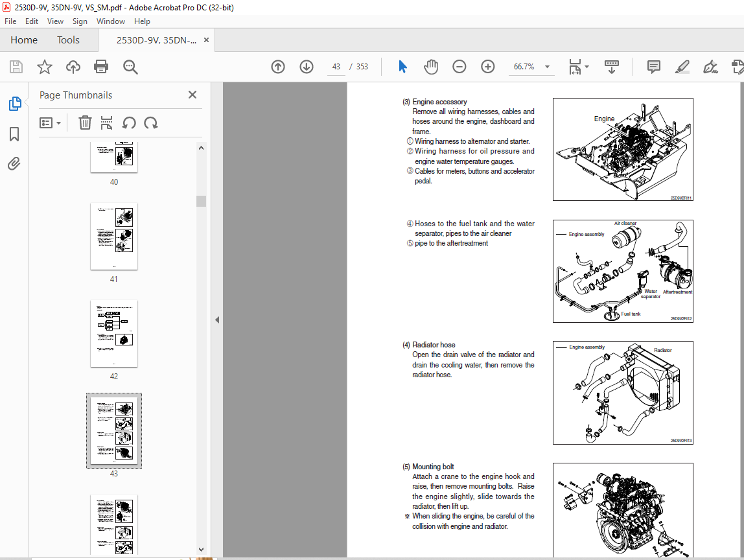Go to the previous page arrow
Screen dimensions: 744x560
click(278, 67)
